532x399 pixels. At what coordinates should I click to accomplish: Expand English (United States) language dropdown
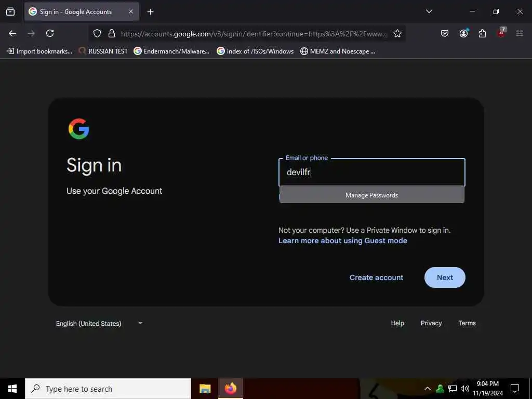point(99,323)
